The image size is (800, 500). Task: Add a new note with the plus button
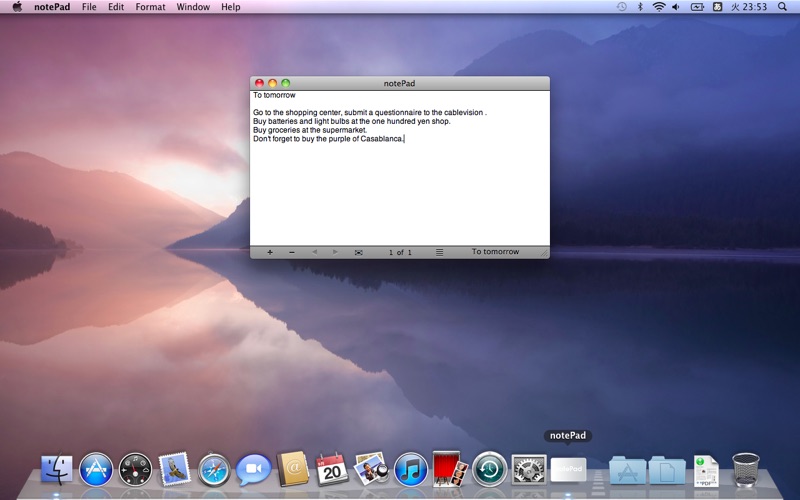(270, 252)
